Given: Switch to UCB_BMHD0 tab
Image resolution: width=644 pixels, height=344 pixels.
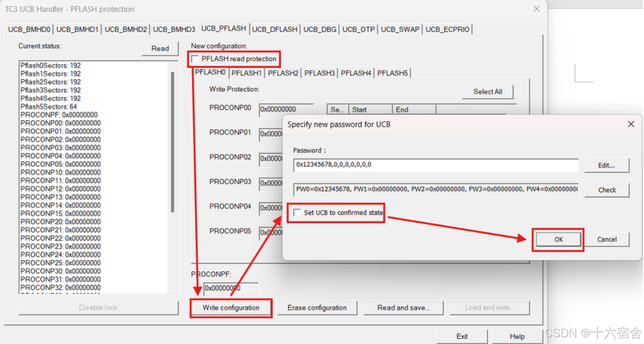Looking at the screenshot, I should [x=29, y=29].
